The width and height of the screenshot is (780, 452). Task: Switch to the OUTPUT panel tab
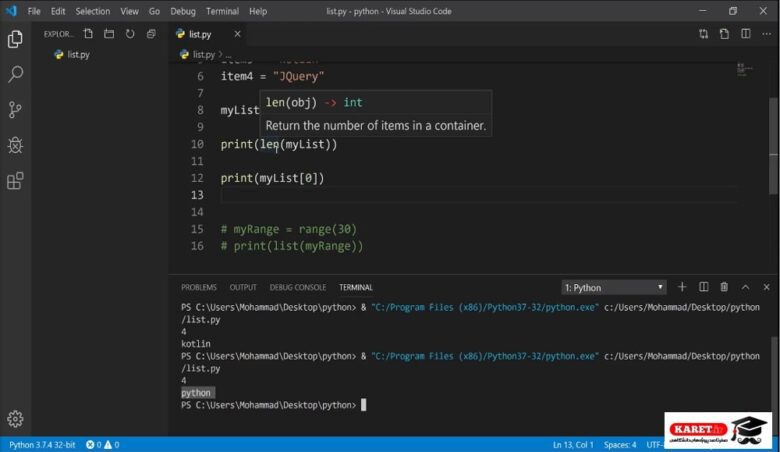(x=243, y=287)
